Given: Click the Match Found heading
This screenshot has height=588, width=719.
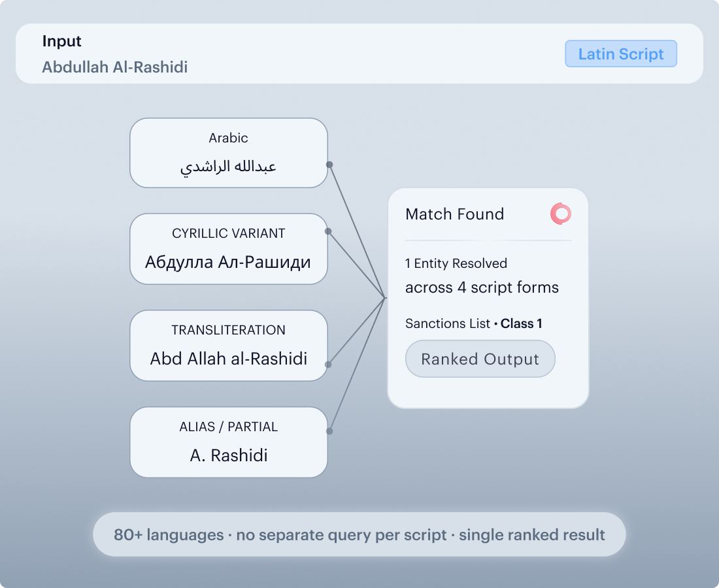Looking at the screenshot, I should click(454, 214).
